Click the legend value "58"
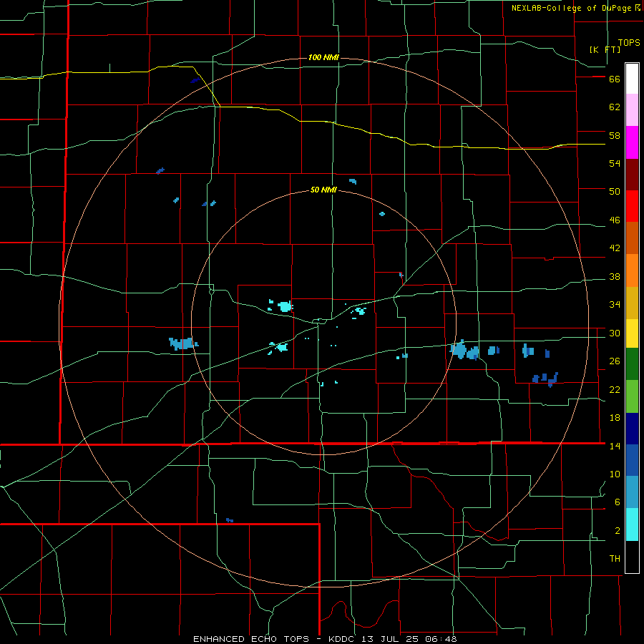The height and width of the screenshot is (644, 644). (615, 135)
